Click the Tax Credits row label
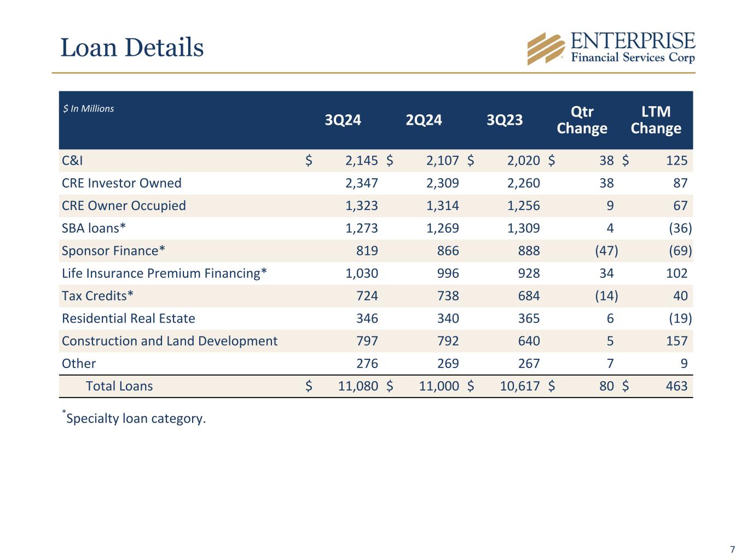This screenshot has height=560, width=747. tap(97, 296)
